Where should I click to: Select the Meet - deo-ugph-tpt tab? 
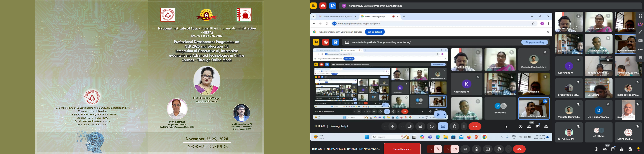pos(380,16)
